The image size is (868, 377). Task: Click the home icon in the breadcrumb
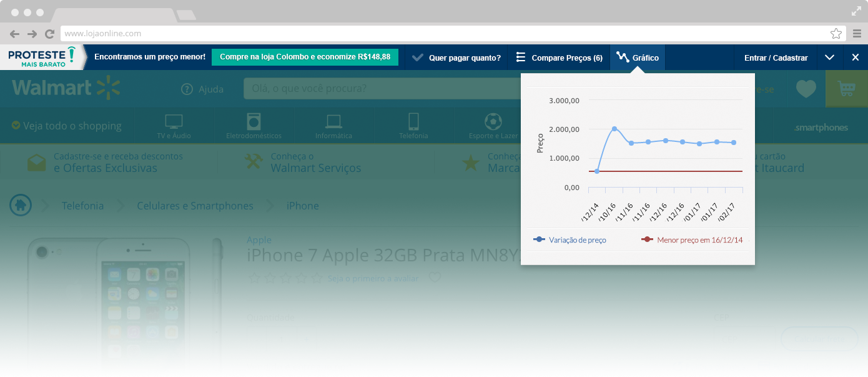click(x=21, y=204)
